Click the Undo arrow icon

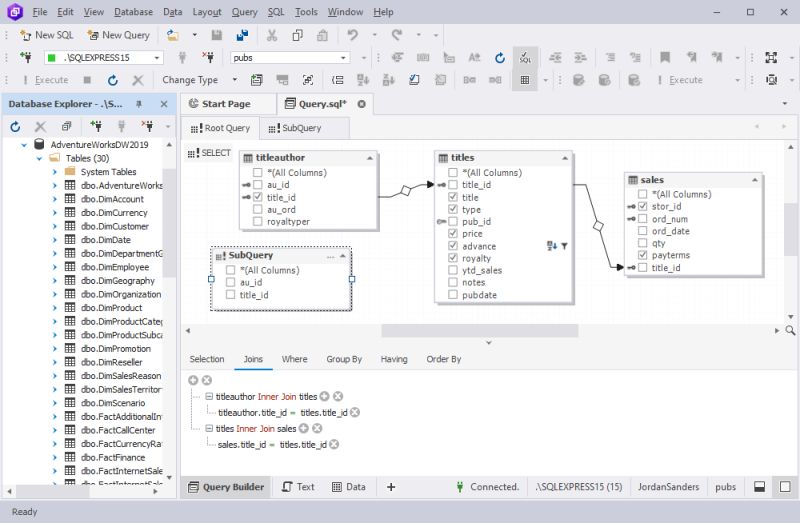352,35
